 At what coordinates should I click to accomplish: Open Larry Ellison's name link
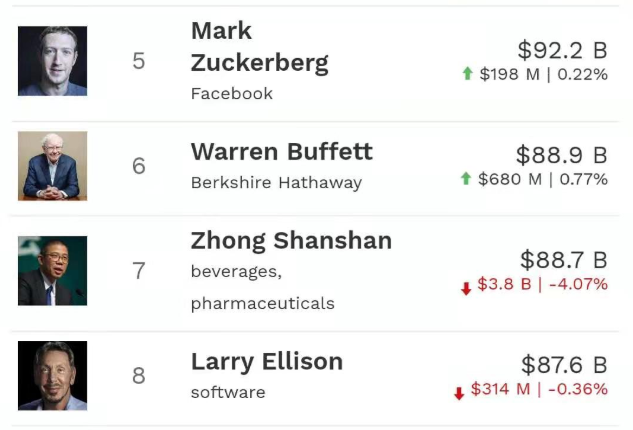266,361
